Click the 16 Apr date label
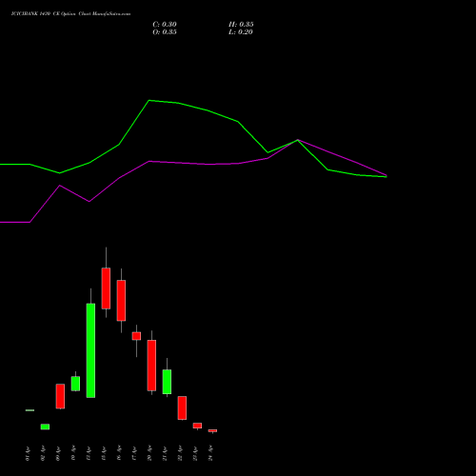 coord(119,453)
